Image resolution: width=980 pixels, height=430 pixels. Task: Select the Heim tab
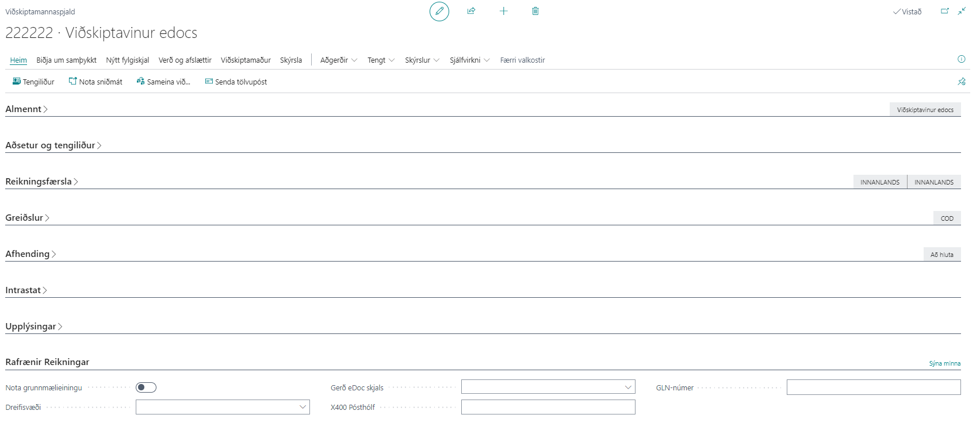click(18, 60)
